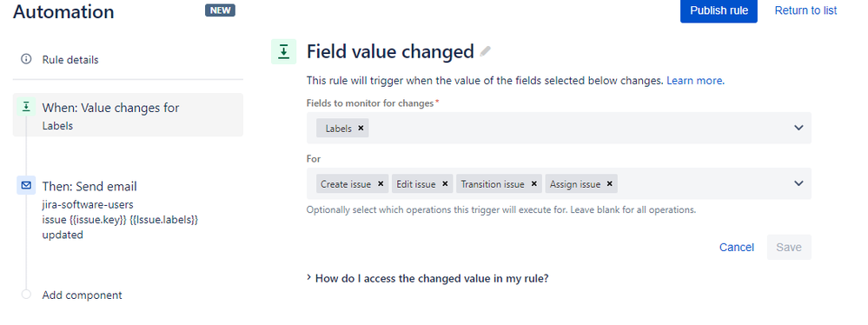Viewport: 868px width, 325px height.
Task: Click the blue envelope Send email icon
Action: pos(26,186)
